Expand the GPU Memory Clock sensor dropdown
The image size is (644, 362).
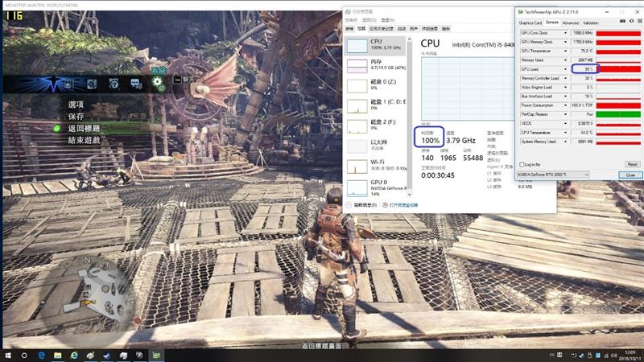(565, 42)
